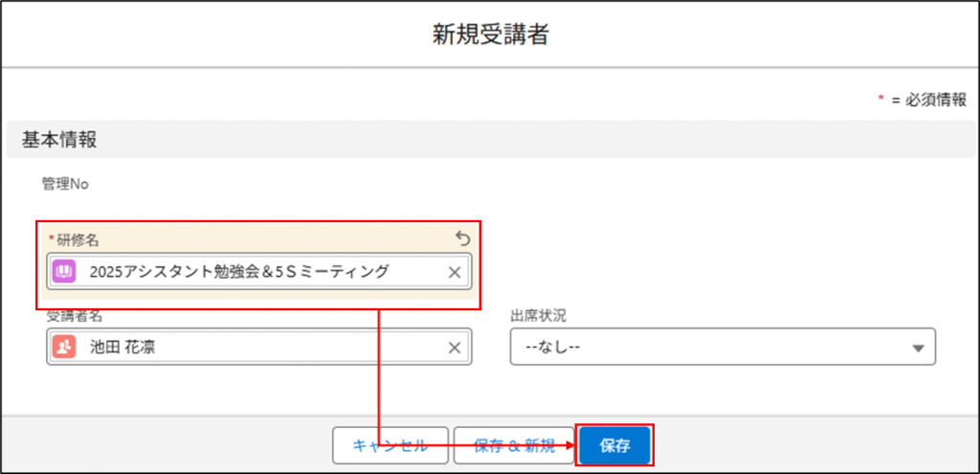Click the purple training icon in 研修名 field

tap(65, 272)
